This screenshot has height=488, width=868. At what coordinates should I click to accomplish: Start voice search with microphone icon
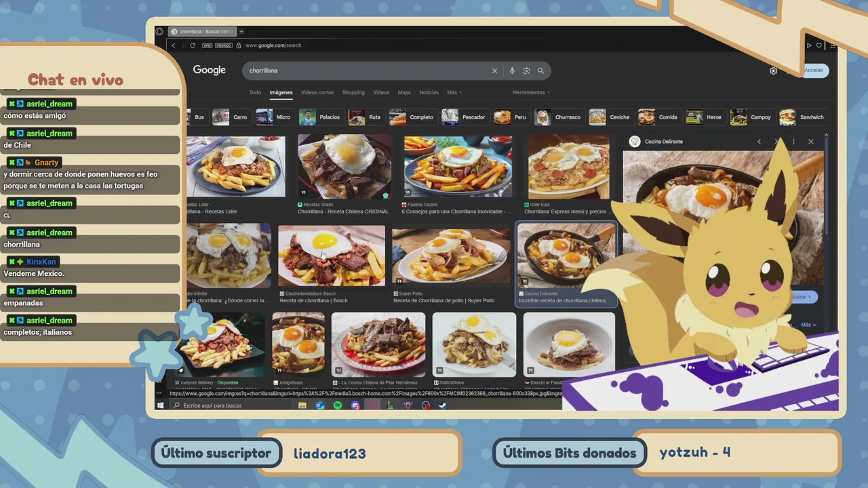coord(512,70)
